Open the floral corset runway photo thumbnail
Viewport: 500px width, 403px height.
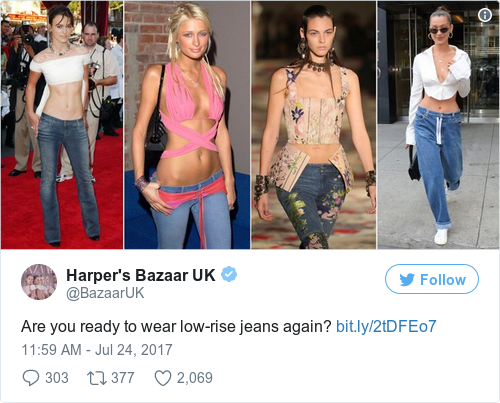(x=314, y=125)
